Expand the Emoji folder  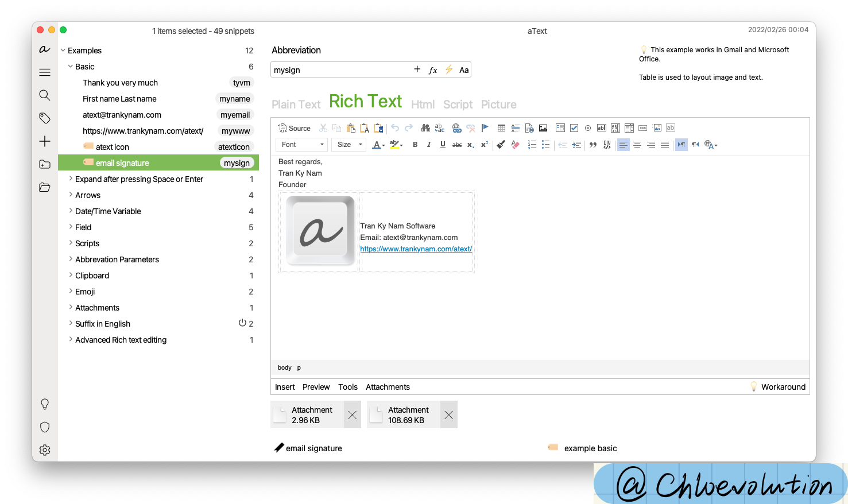[71, 292]
